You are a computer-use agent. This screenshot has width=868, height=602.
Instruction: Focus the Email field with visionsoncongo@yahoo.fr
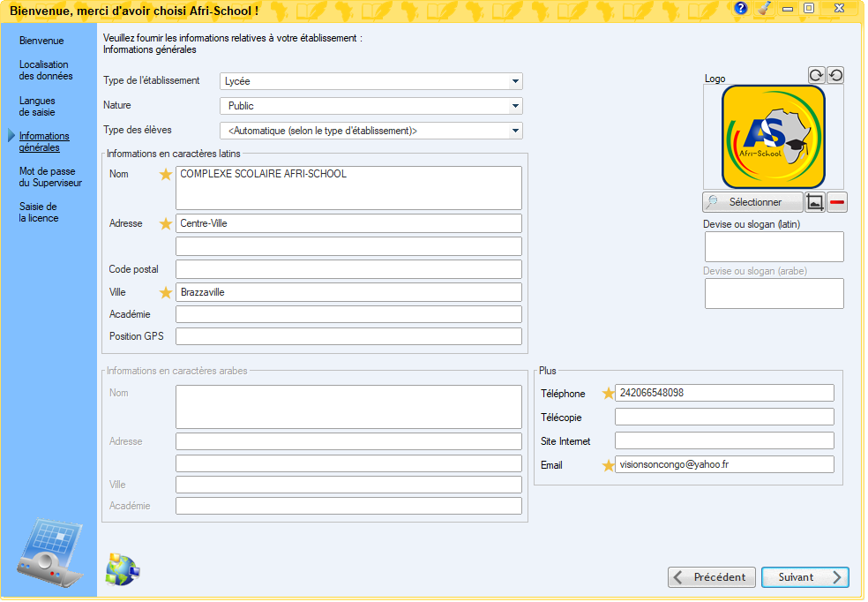point(724,464)
